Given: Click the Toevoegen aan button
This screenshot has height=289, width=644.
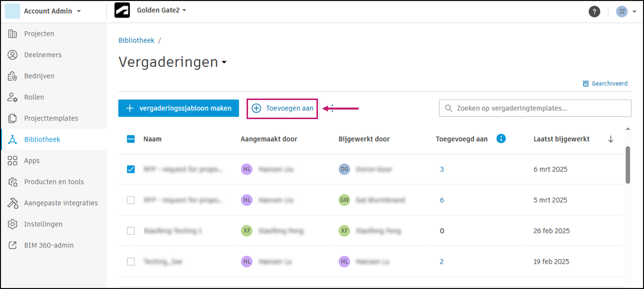Looking at the screenshot, I should pyautogui.click(x=282, y=108).
